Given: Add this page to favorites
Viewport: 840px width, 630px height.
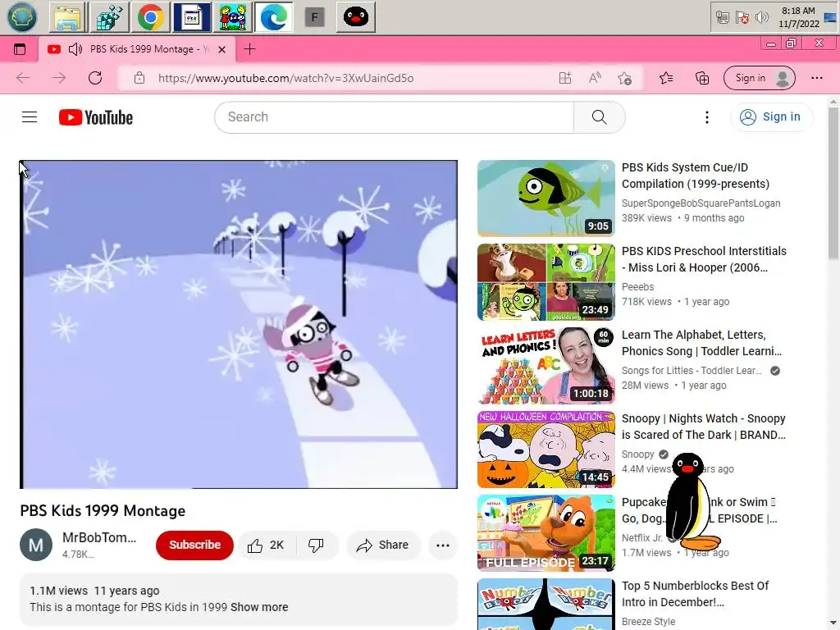Looking at the screenshot, I should pyautogui.click(x=624, y=78).
